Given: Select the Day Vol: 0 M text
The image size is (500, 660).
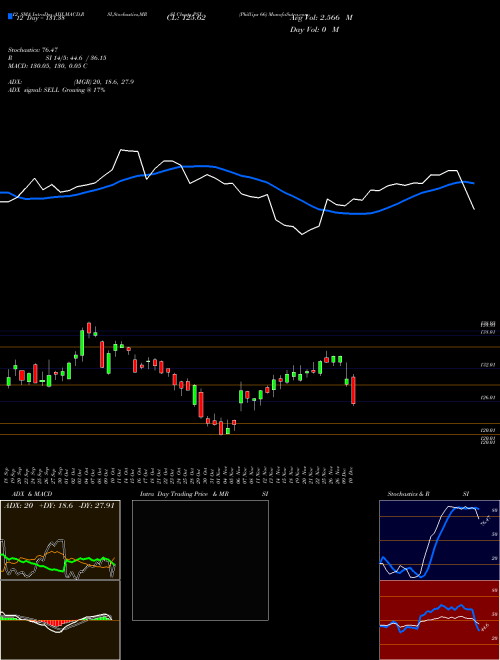Looking at the screenshot, I should point(314,29).
